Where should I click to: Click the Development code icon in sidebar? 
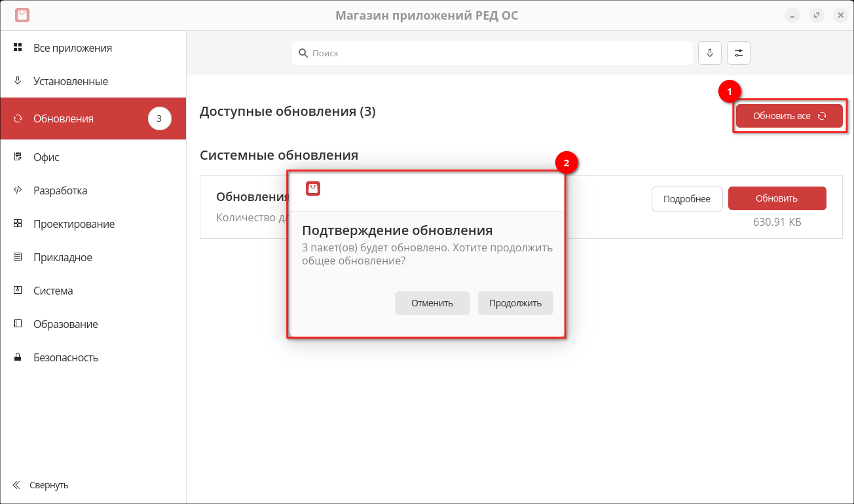coord(18,190)
